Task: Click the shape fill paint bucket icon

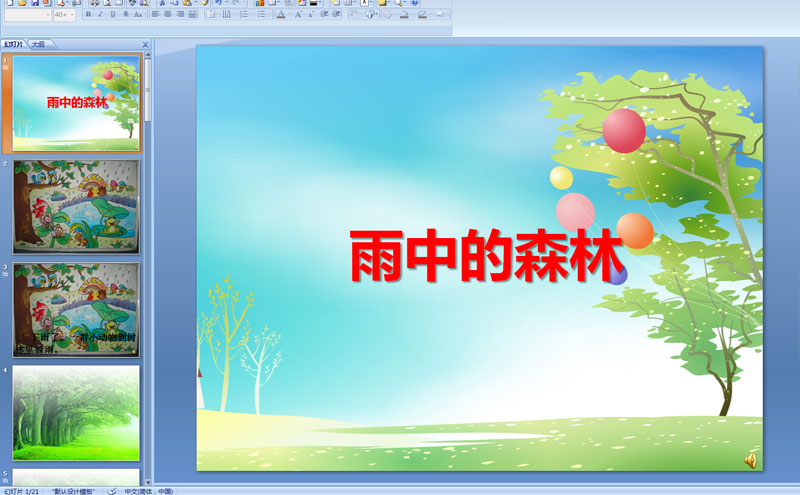Action: pyautogui.click(x=404, y=14)
